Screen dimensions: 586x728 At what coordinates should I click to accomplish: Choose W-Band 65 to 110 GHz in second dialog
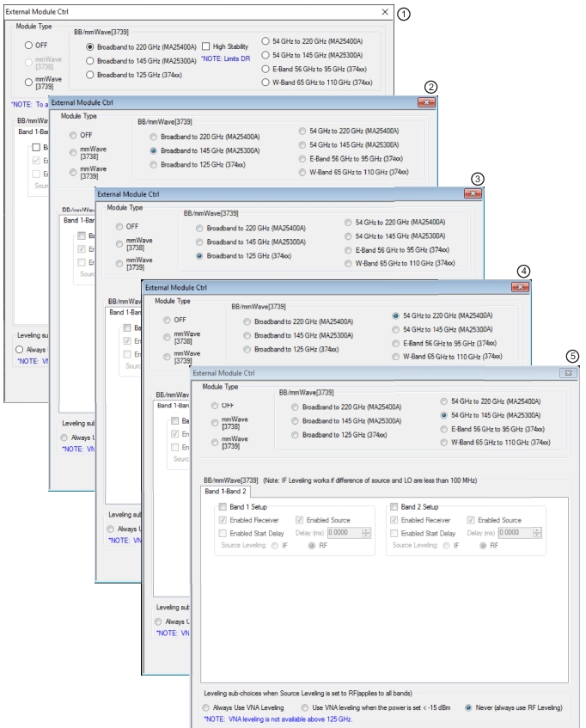302,172
